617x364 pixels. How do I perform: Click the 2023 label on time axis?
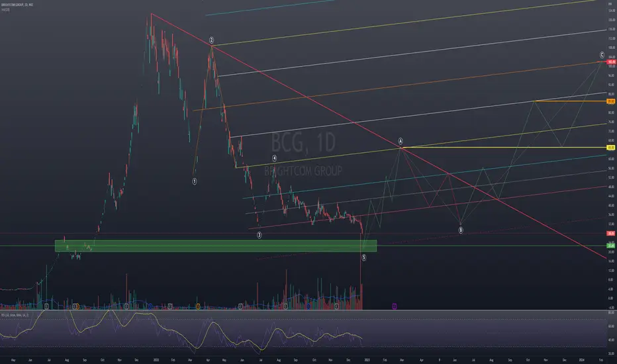(x=367, y=359)
